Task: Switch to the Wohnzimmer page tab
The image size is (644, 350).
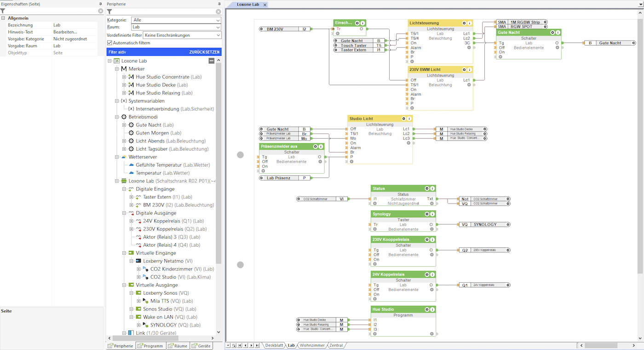Action: pos(312,345)
